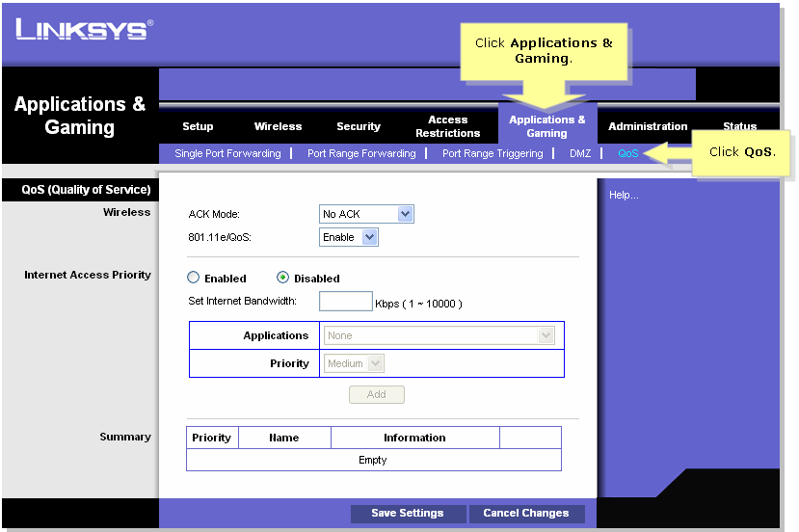Click the Applications & Gaming page title
Image resolution: width=799 pixels, height=532 pixels.
79,115
